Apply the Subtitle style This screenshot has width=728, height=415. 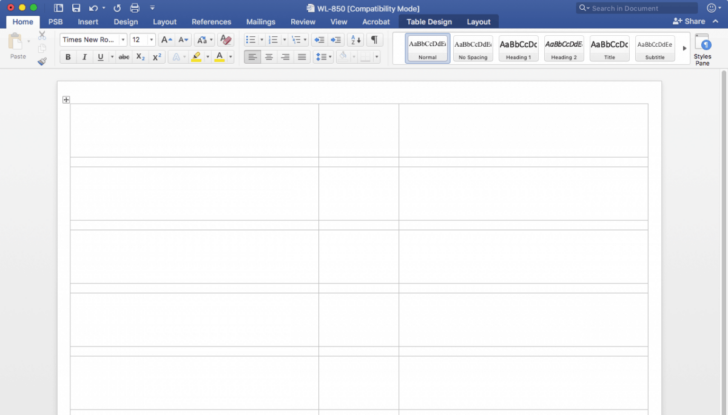[655, 48]
